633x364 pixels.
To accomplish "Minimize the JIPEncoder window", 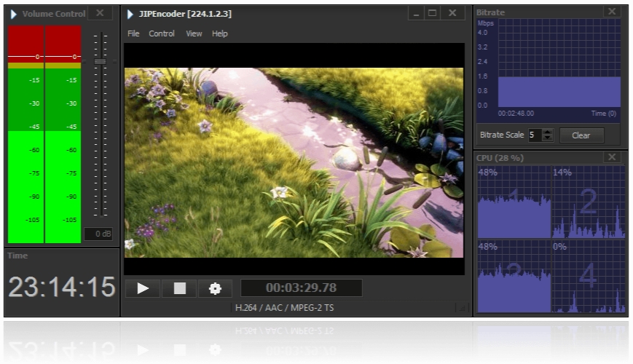I will click(x=416, y=13).
